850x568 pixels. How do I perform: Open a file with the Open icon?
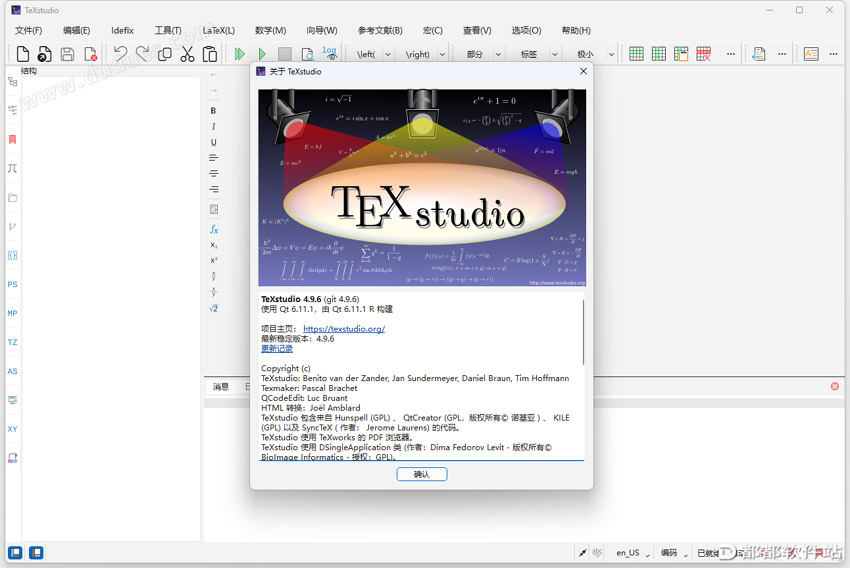pyautogui.click(x=44, y=54)
